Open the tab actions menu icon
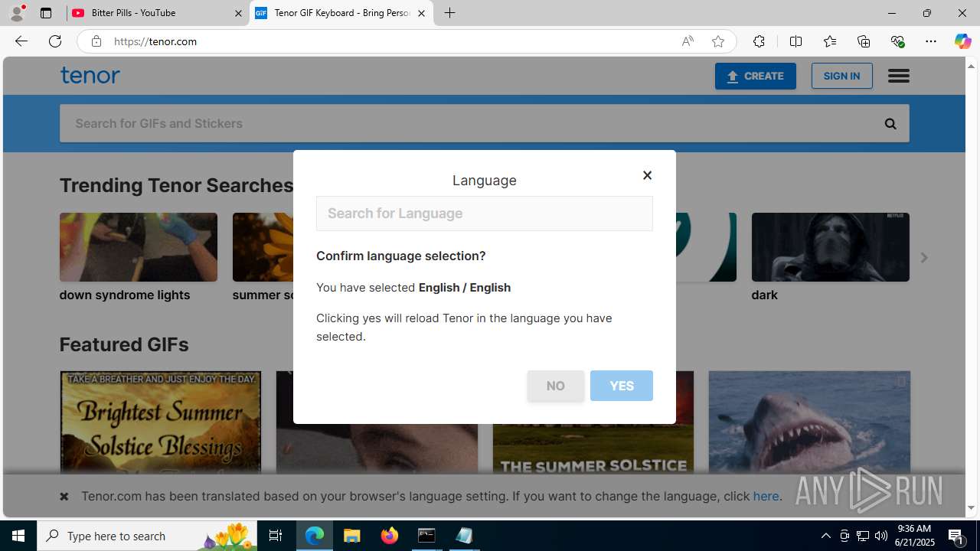 pos(46,13)
